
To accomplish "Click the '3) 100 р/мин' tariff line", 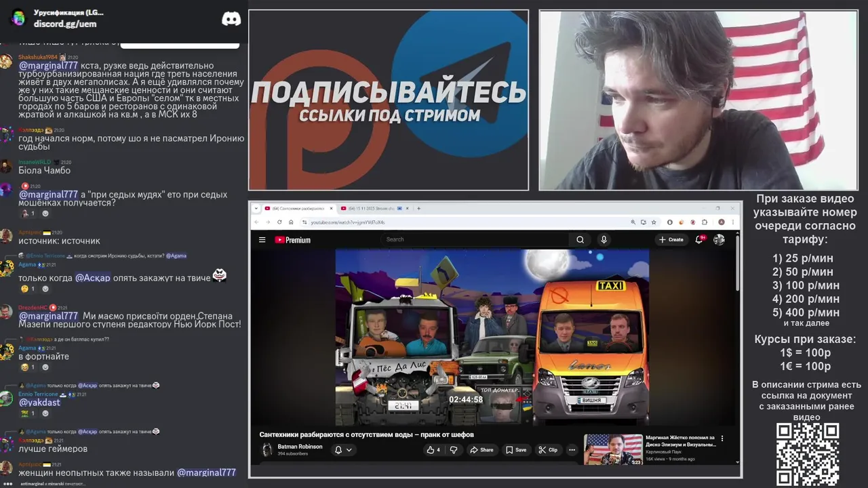I will 806,285.
